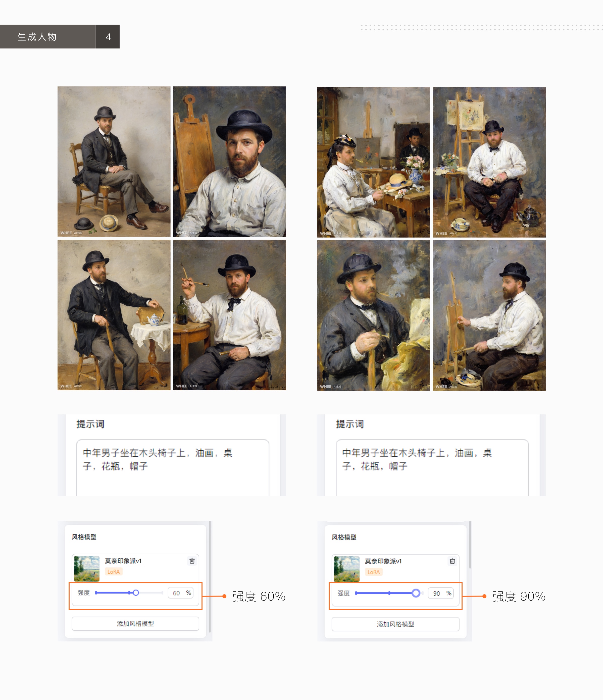
Task: Click the right 强度 slider handle at 90
Action: (416, 593)
